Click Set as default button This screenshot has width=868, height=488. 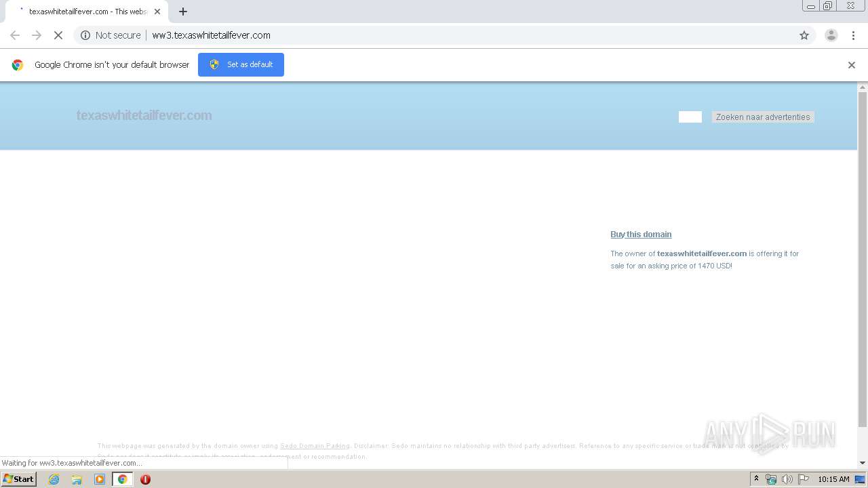coord(241,64)
